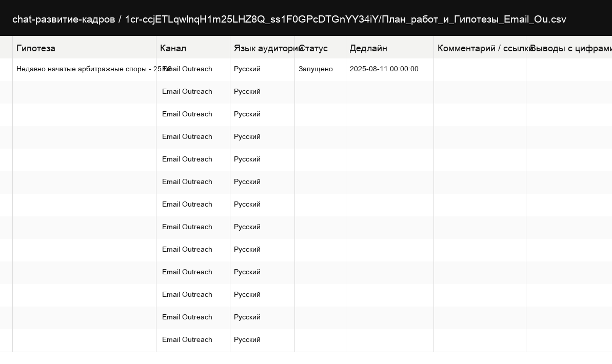Select the Запущено status cell
Viewport: 612px width, 364px height.
click(321, 69)
